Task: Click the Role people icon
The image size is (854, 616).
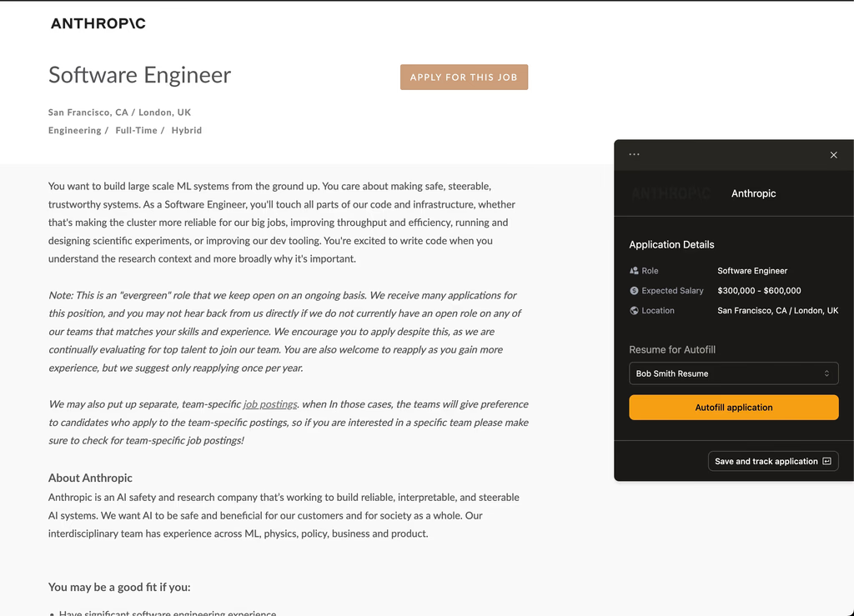Action: [x=634, y=270]
